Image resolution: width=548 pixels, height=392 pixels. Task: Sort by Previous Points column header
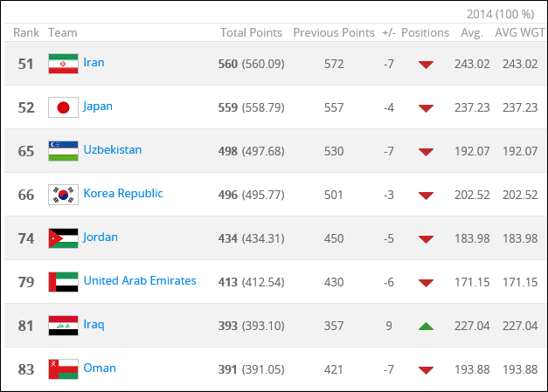point(334,32)
